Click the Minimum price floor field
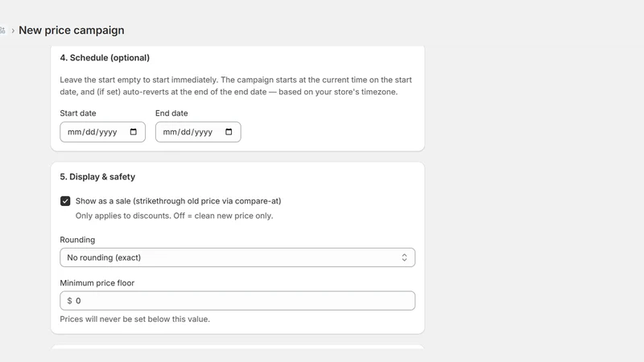This screenshot has height=362, width=644. pyautogui.click(x=237, y=301)
